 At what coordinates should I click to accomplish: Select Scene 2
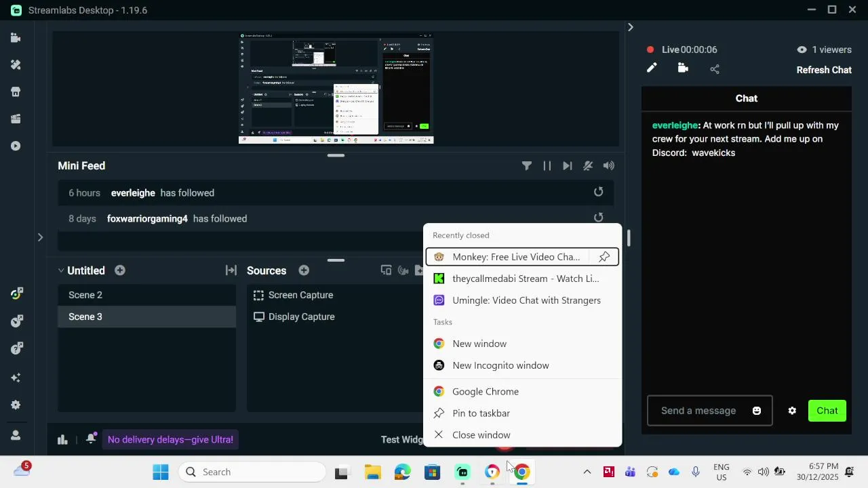[x=146, y=295]
